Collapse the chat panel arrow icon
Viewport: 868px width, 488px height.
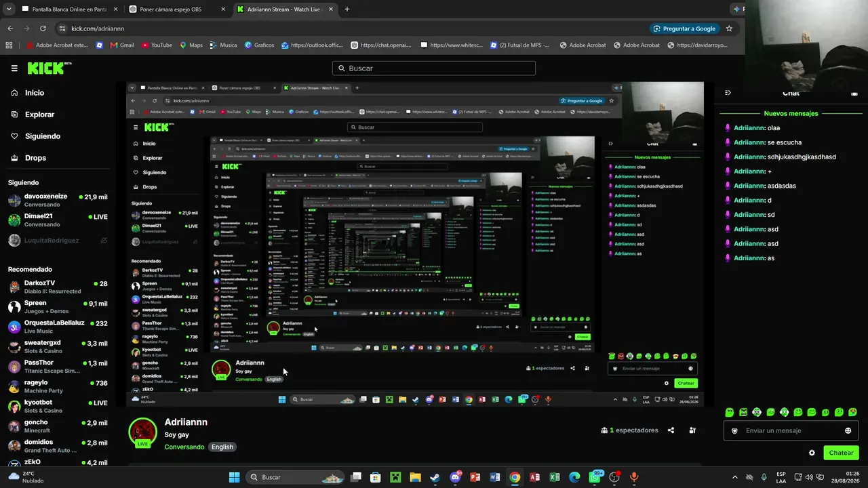[728, 93]
